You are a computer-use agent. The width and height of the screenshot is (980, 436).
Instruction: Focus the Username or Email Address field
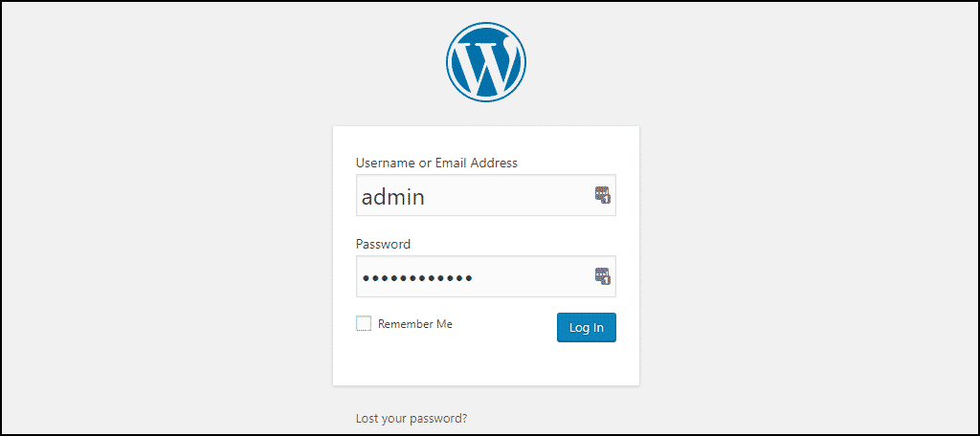click(485, 195)
